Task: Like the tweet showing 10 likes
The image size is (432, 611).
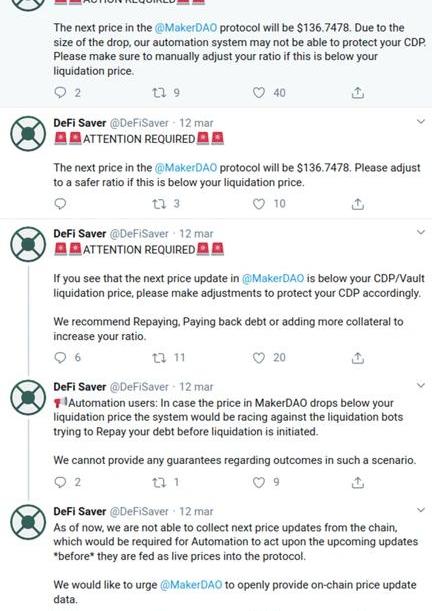Action: 259,204
